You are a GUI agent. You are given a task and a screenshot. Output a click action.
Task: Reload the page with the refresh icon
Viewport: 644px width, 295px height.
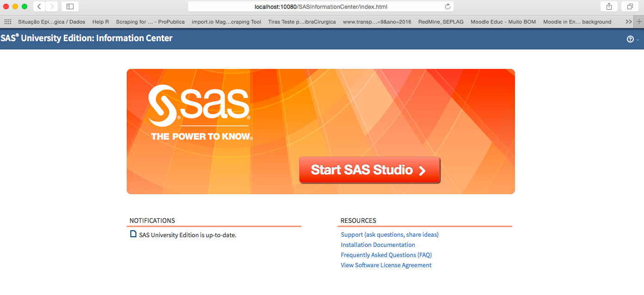[x=448, y=6]
